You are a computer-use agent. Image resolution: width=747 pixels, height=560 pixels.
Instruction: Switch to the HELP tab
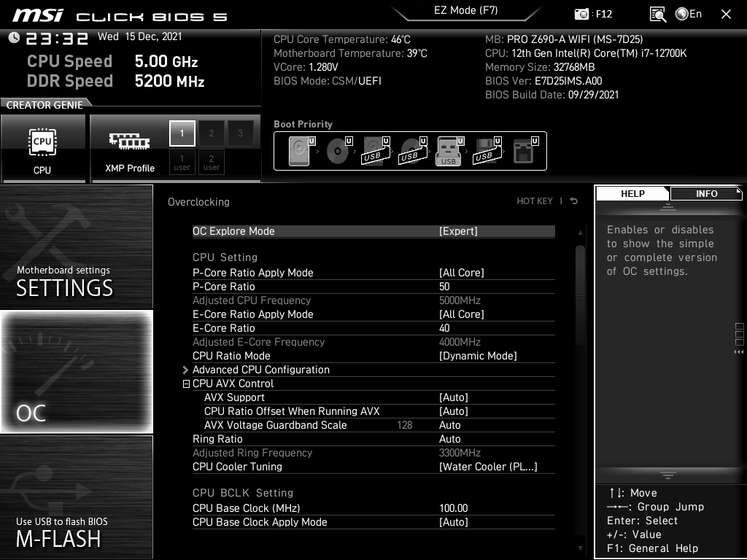(x=632, y=194)
